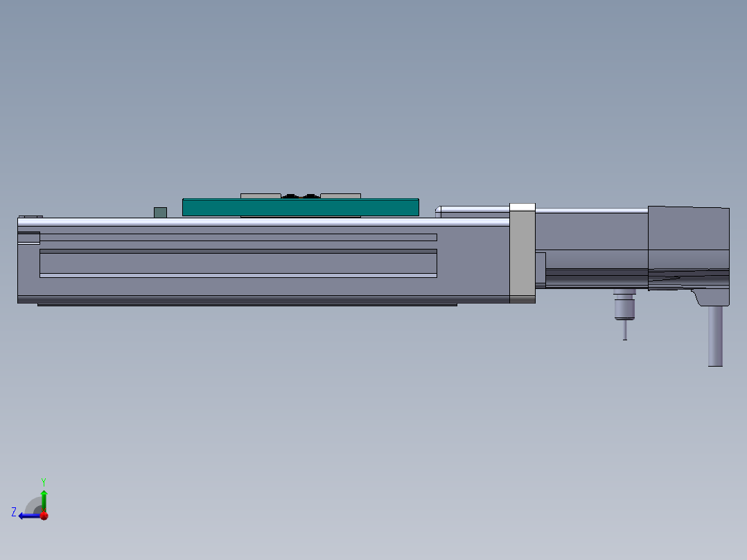Image resolution: width=747 pixels, height=560 pixels.
Task: Click the green Y axis arrow
Action: pos(44,499)
